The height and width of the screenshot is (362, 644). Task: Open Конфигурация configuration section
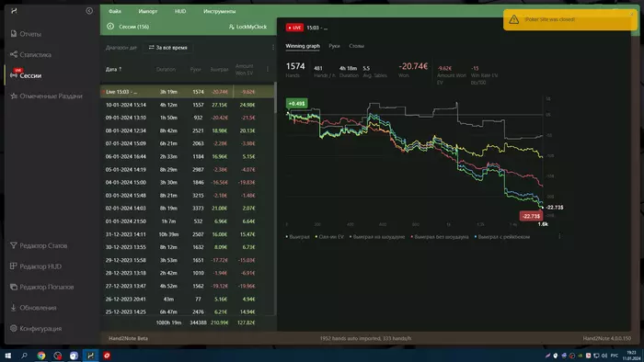tap(36, 328)
